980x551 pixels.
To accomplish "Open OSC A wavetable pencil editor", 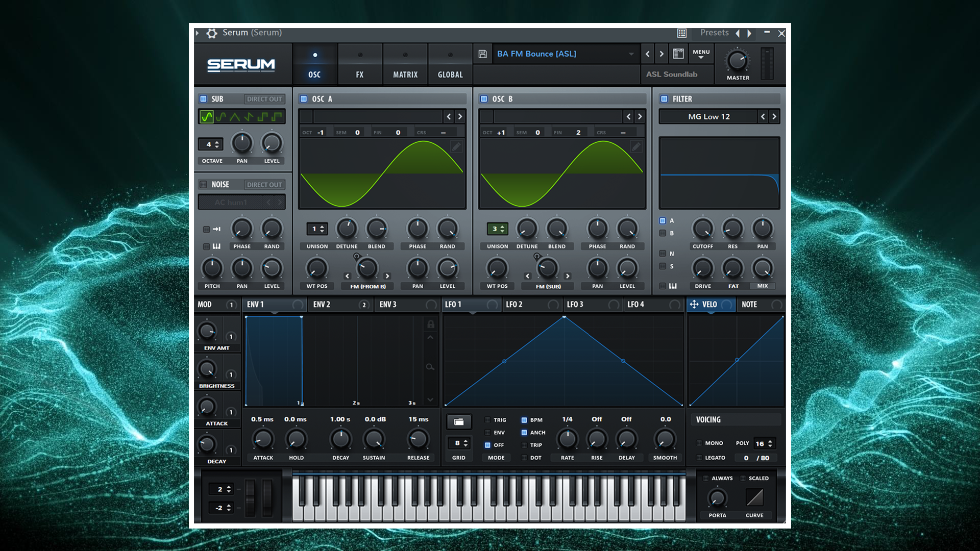I will coord(456,147).
